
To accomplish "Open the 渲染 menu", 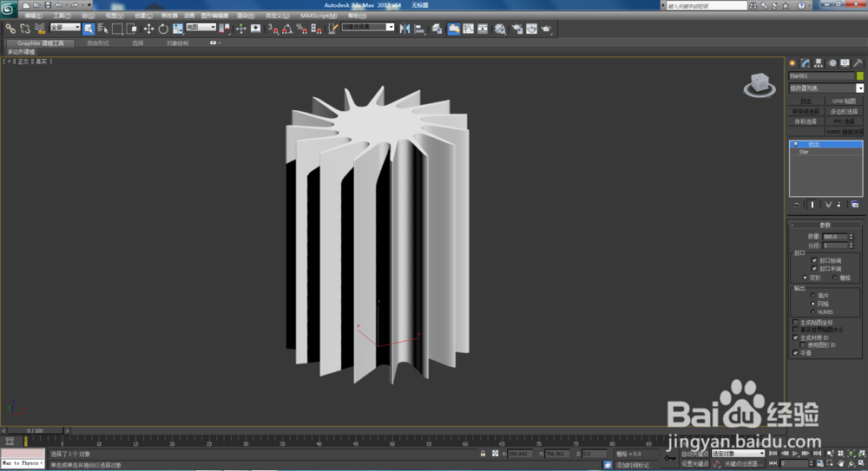I will tap(245, 16).
